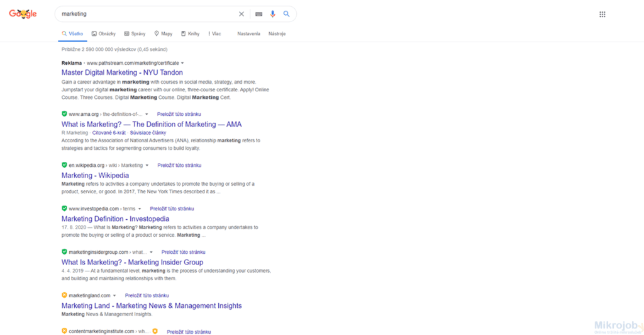
Task: Open What Is Marketing? - Marketing Insider Group
Action: [x=132, y=262]
